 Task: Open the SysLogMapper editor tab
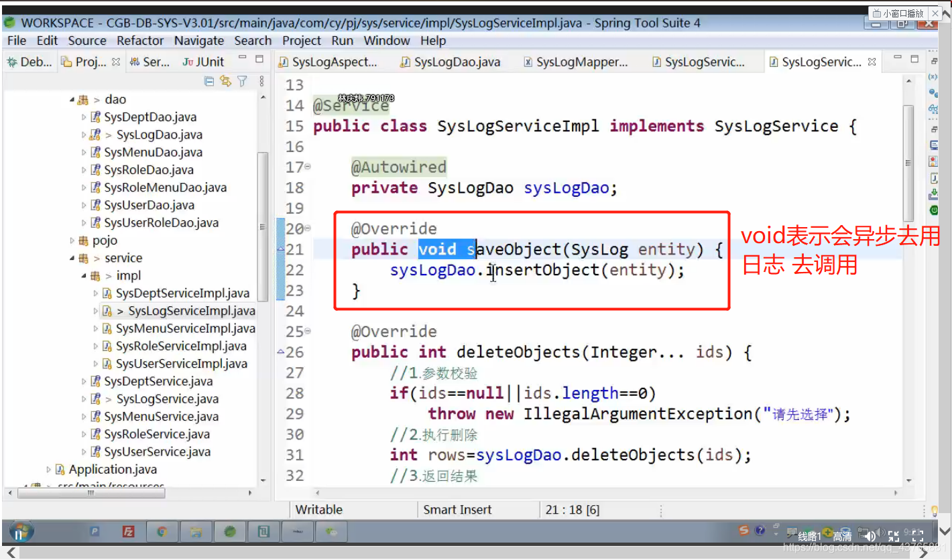[x=575, y=62]
